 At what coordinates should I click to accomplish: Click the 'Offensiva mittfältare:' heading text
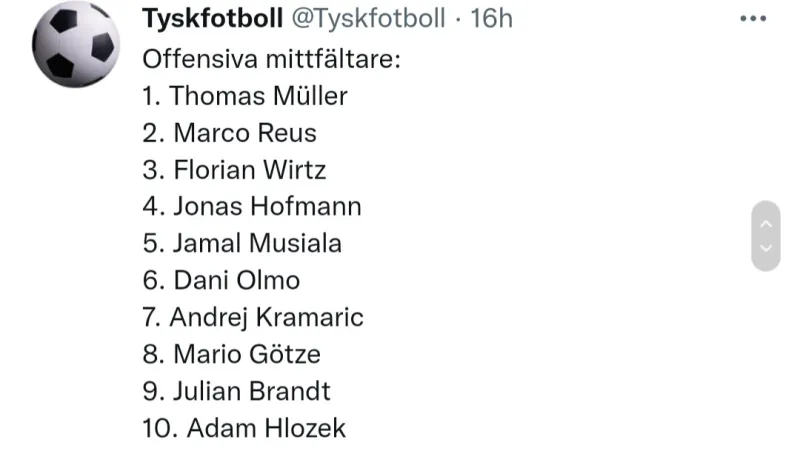coord(271,59)
